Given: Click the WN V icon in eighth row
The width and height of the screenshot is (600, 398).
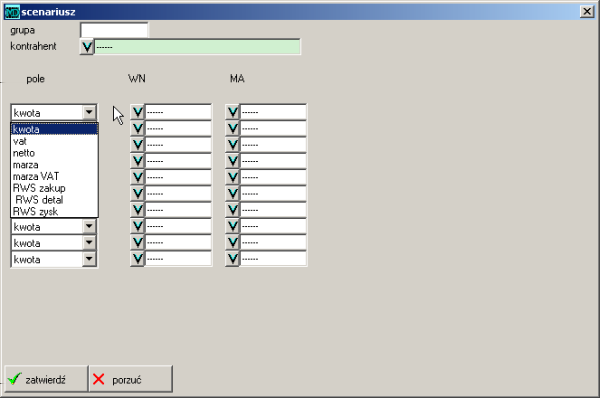Looking at the screenshot, I should tap(137, 226).
